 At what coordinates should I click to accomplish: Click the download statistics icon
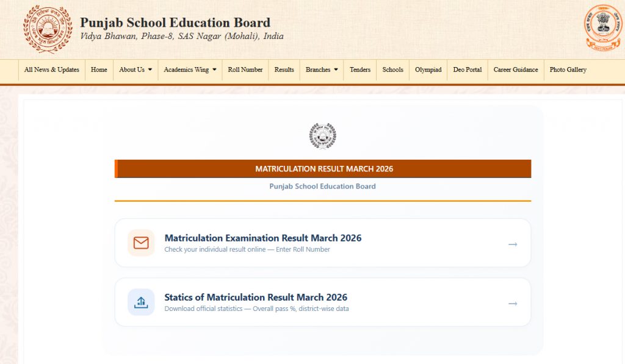pos(141,302)
